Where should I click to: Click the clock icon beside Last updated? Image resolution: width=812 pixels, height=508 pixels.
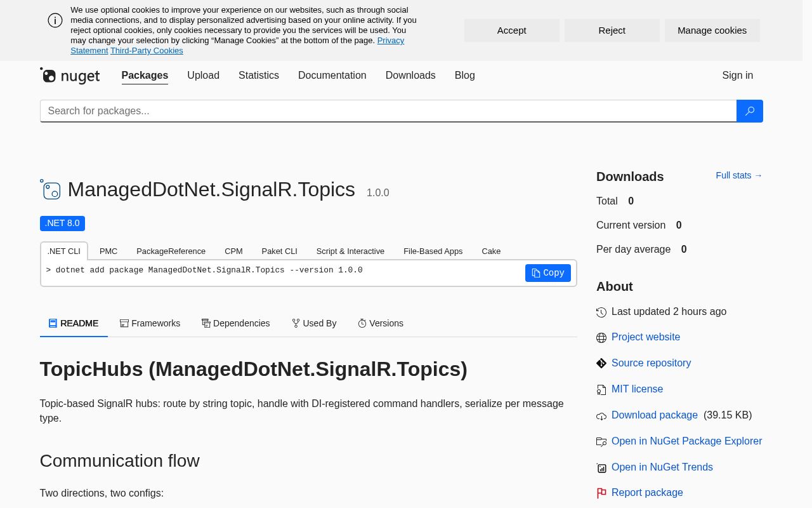click(601, 312)
